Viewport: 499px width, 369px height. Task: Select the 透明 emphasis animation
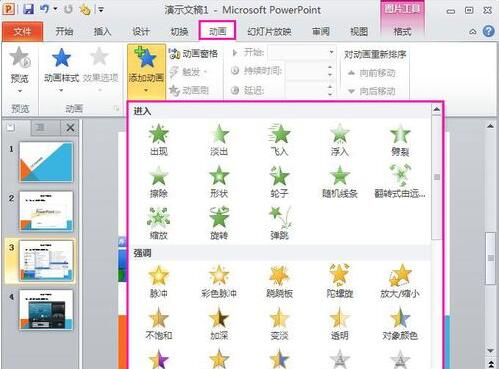pos(340,323)
